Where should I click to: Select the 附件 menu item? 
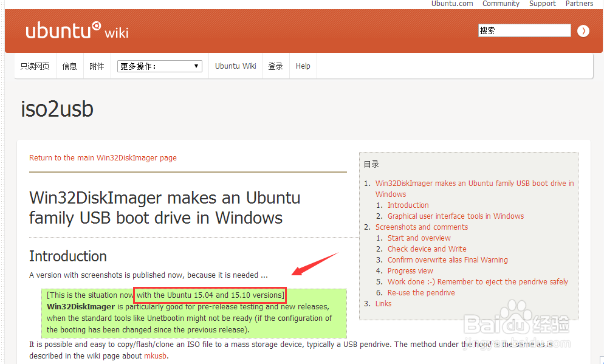click(x=97, y=66)
